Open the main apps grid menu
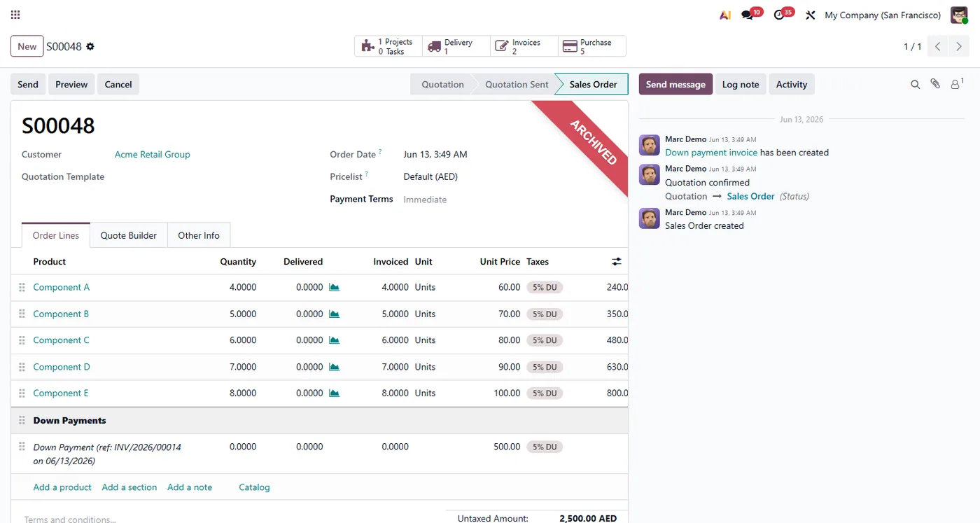 click(x=15, y=15)
